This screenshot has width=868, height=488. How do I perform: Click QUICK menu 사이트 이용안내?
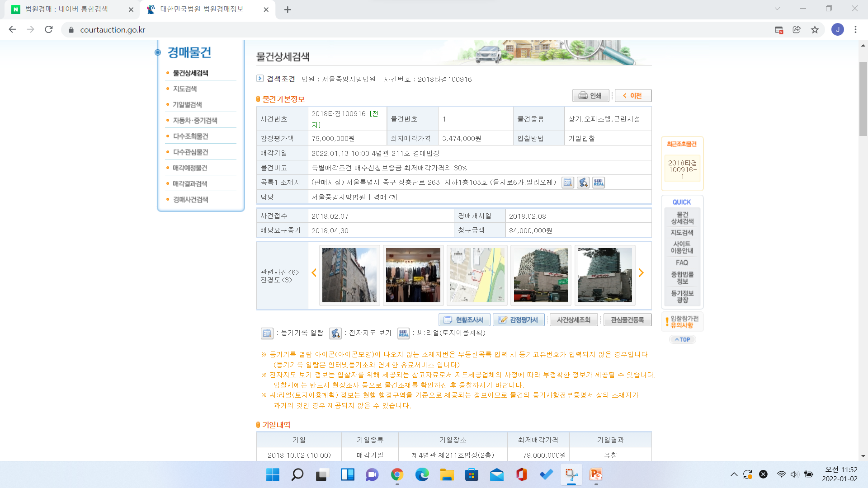(x=682, y=247)
